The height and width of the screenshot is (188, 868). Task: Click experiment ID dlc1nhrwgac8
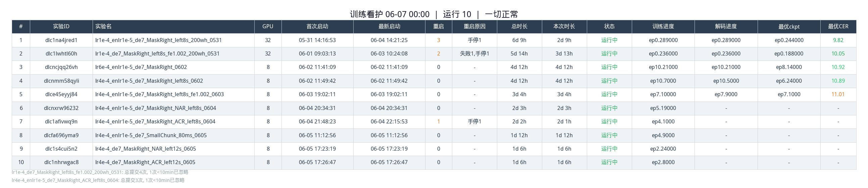[61, 162]
